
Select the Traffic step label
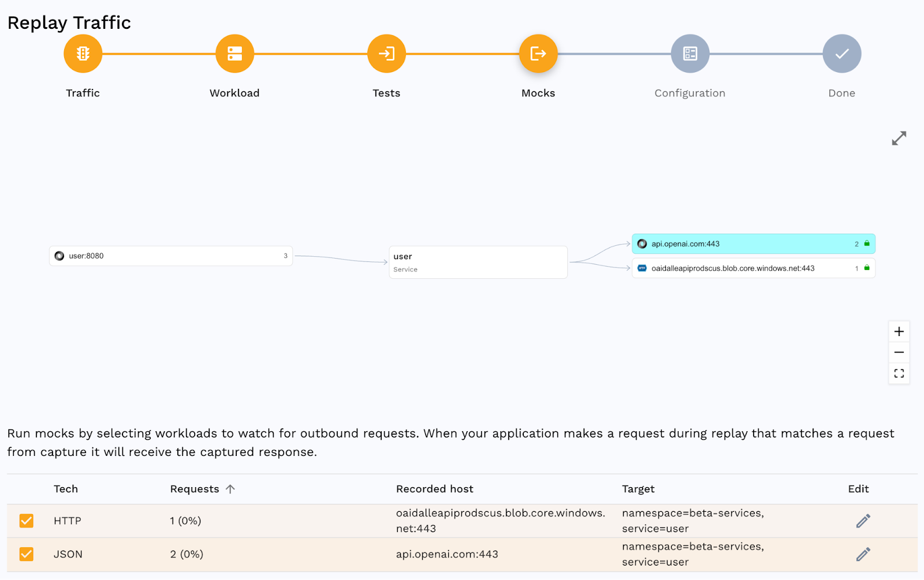(83, 93)
